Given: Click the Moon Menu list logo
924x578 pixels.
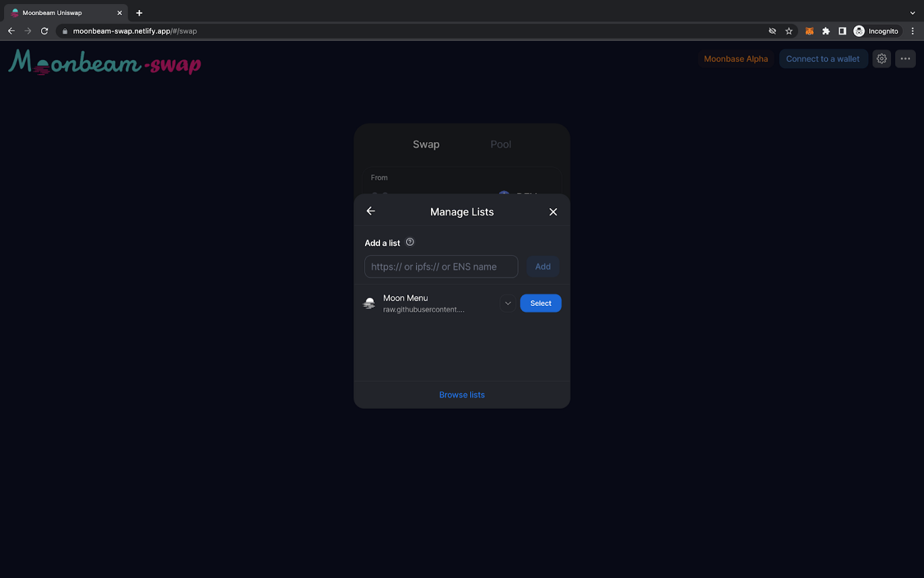Looking at the screenshot, I should click(370, 303).
